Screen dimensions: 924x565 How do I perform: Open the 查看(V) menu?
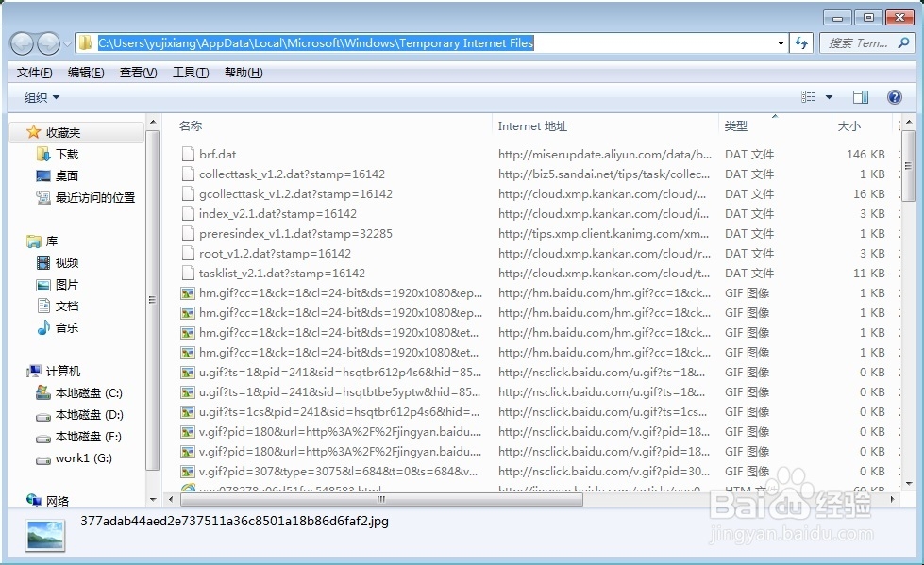(x=138, y=73)
